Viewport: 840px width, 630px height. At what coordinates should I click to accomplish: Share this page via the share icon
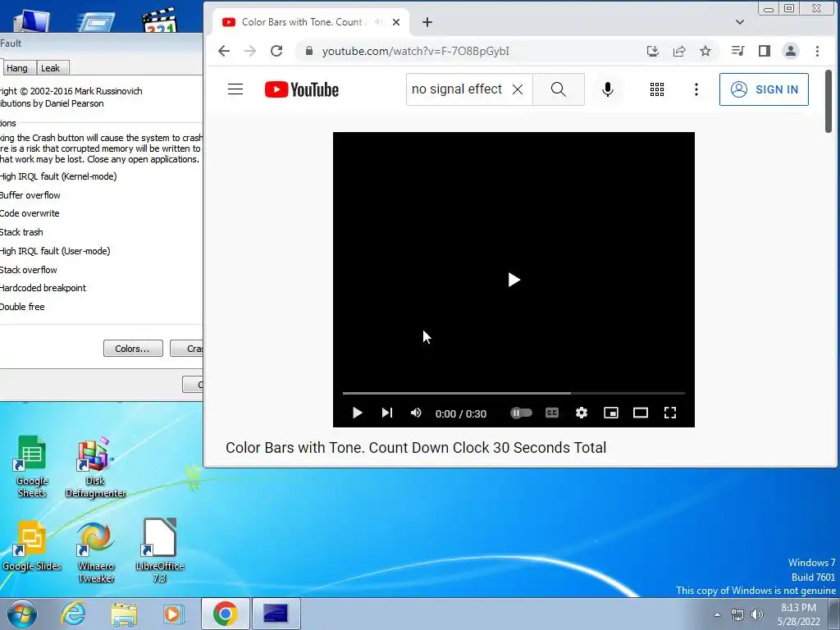point(679,51)
